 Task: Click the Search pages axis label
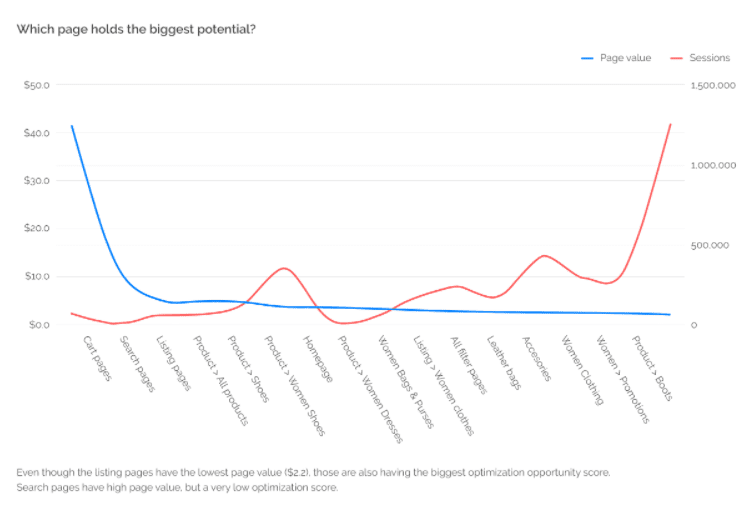click(x=135, y=363)
